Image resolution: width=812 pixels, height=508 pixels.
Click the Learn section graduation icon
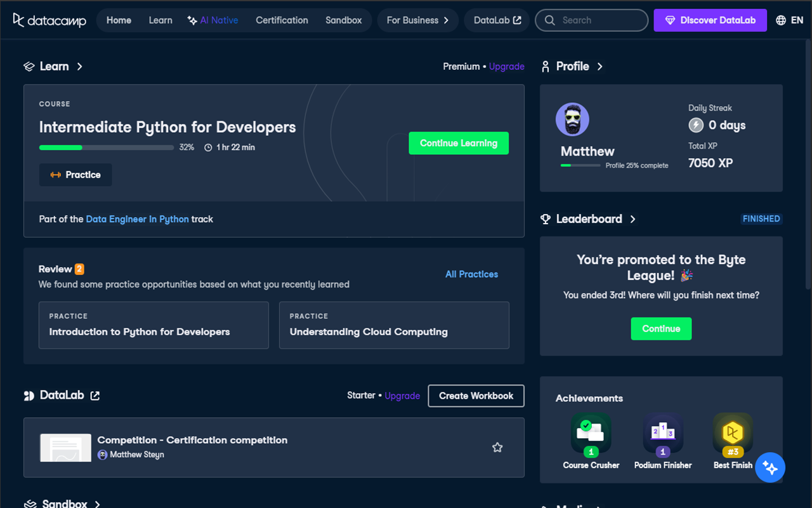tap(29, 67)
